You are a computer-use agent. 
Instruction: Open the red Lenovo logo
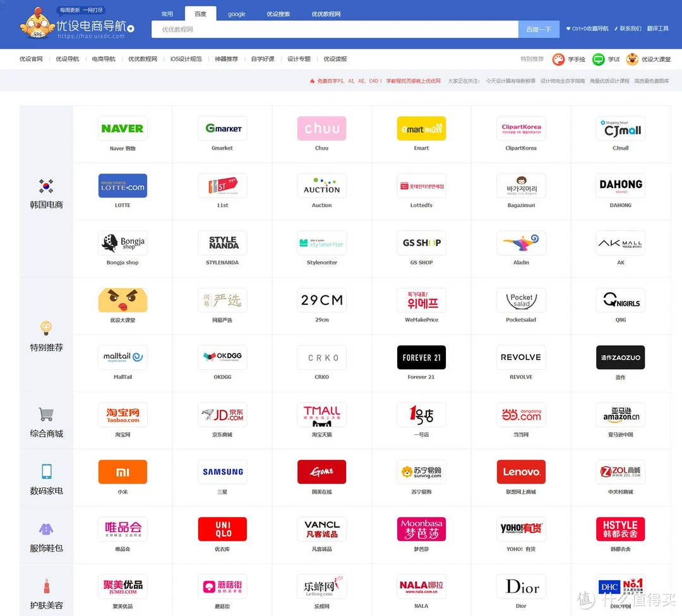coord(521,471)
